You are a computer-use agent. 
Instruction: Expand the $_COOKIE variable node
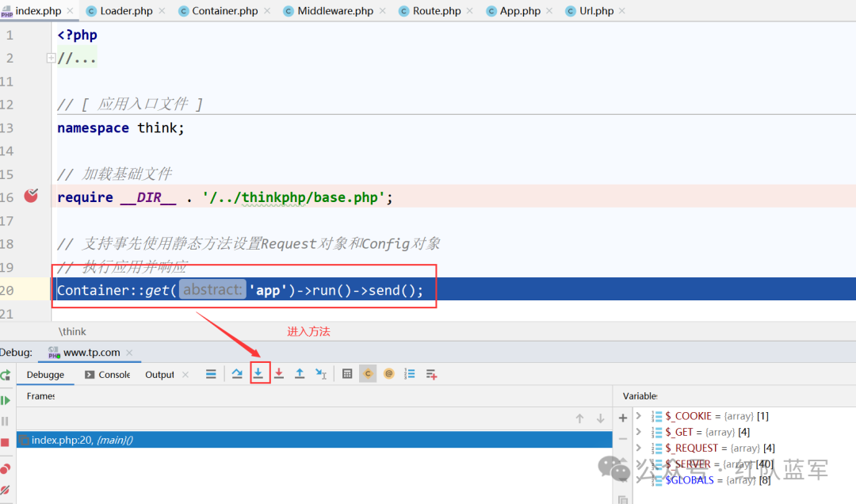(x=639, y=415)
